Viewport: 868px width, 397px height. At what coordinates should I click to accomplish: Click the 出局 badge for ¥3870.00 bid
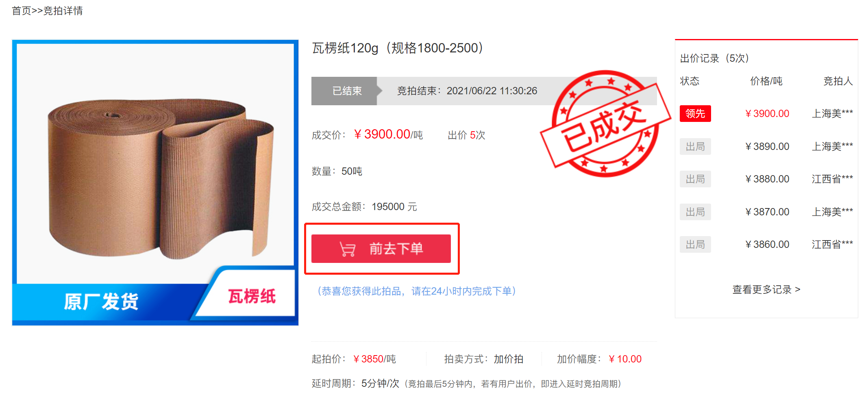click(x=695, y=212)
